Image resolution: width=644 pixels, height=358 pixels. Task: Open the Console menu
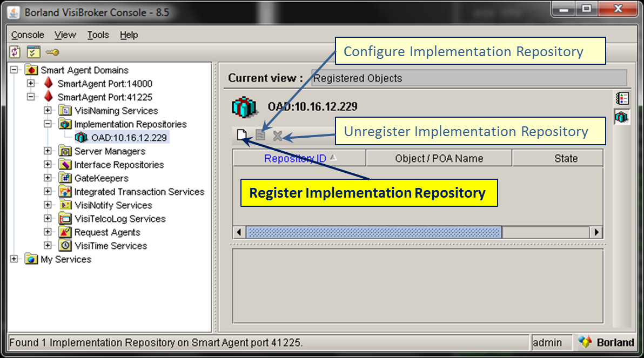(28, 35)
